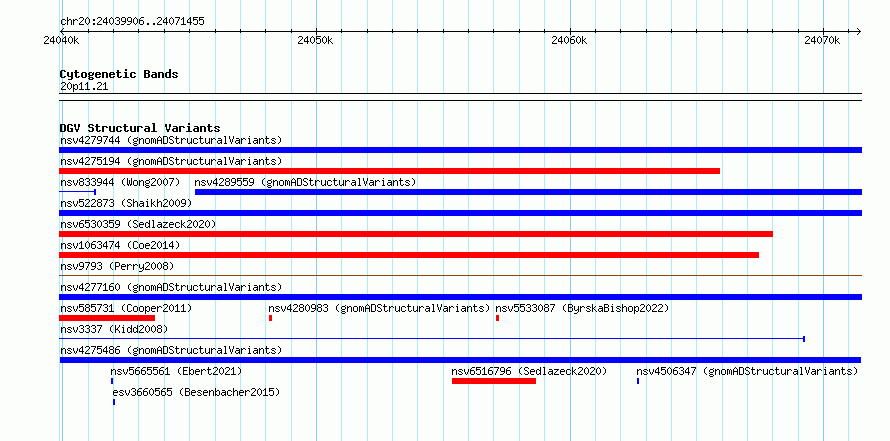
Task: Click the small blue nsv5665561 marker
Action: pos(112,381)
